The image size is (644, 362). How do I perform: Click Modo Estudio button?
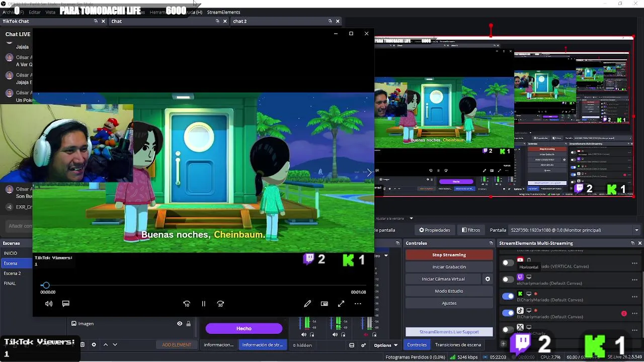[449, 291]
